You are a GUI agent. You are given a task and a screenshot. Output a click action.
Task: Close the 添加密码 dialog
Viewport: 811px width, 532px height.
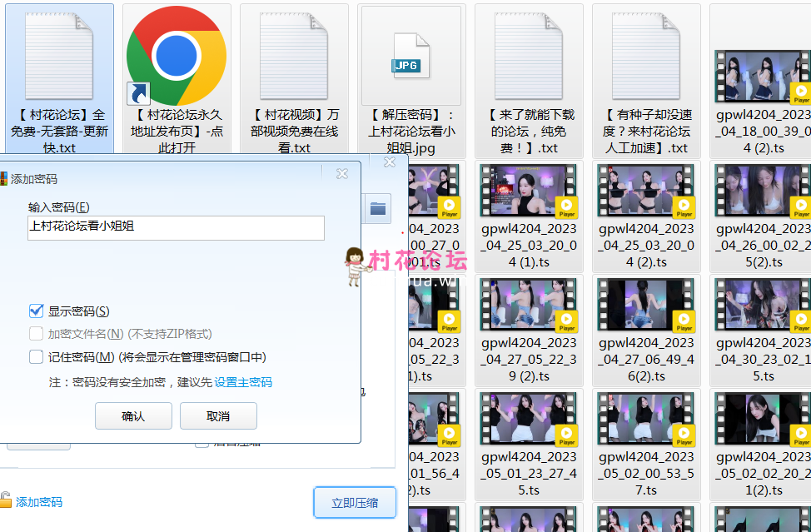(x=342, y=174)
